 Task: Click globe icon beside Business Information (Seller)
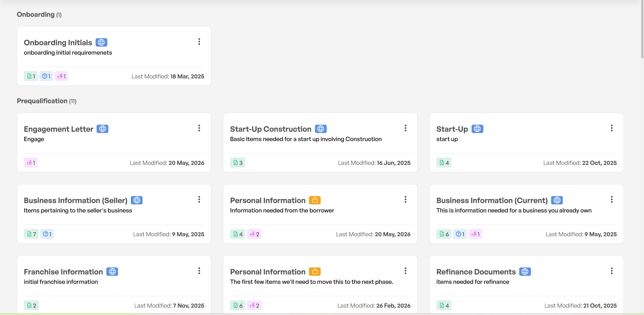point(137,200)
